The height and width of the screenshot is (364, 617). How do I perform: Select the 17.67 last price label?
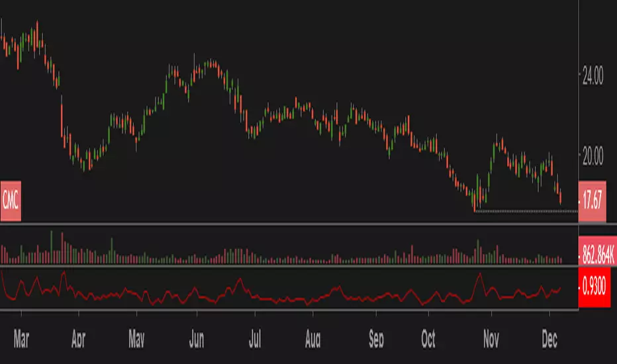593,201
